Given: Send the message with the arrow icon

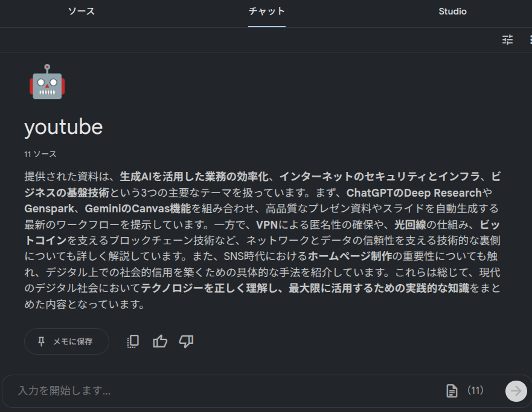Looking at the screenshot, I should point(516,391).
